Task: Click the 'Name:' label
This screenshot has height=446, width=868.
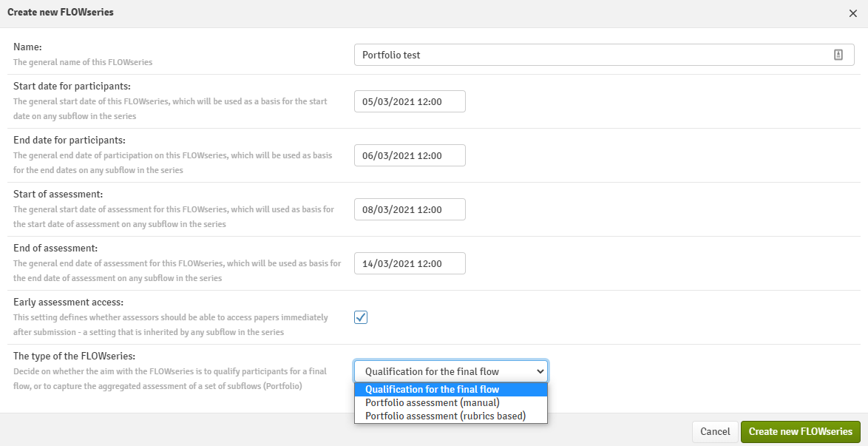Action: [27, 47]
